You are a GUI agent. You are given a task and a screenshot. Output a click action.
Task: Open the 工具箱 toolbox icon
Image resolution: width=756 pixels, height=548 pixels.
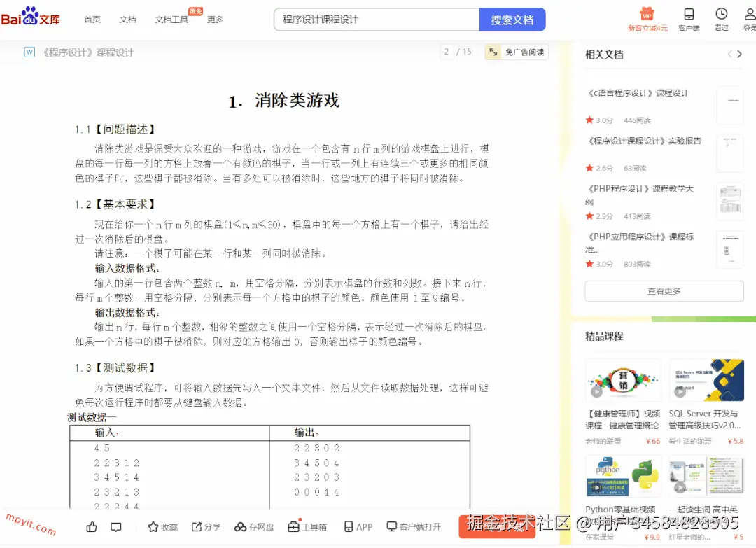293,527
